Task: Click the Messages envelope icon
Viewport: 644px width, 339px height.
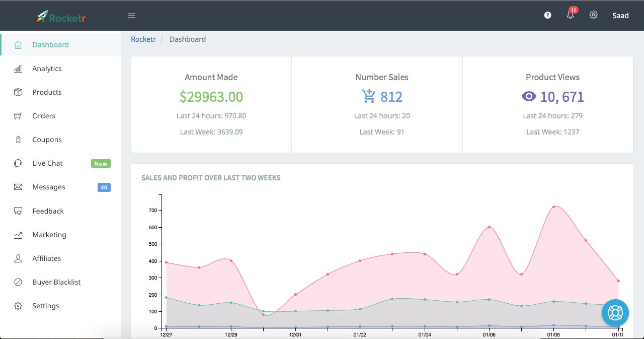Action: [x=18, y=187]
